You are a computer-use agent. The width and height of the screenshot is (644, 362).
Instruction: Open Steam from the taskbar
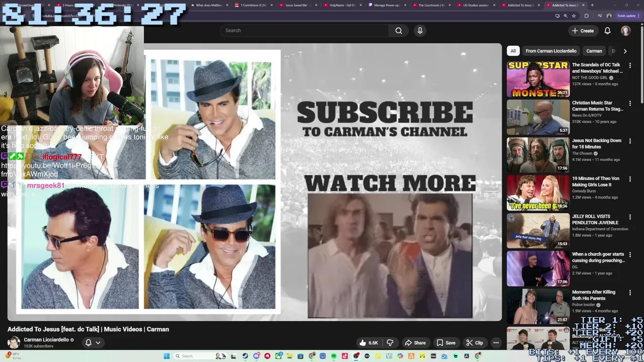point(245,356)
